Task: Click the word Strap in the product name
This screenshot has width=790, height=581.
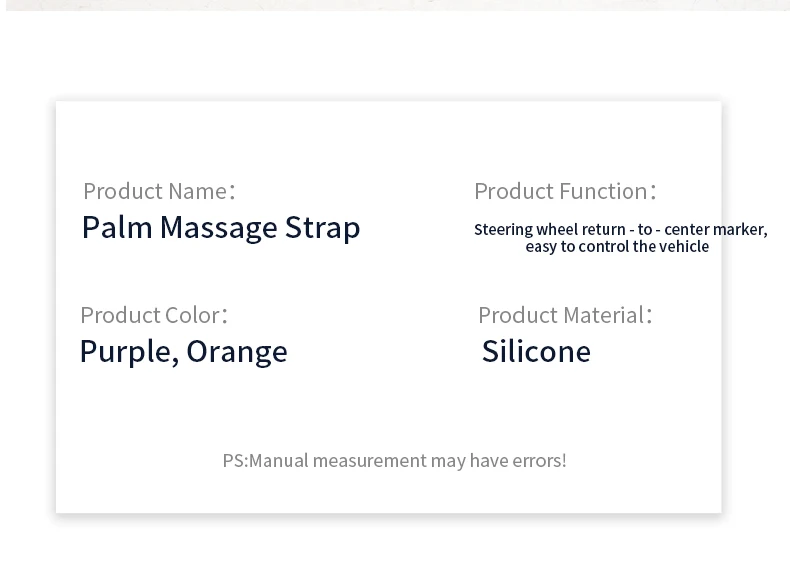Action: pyautogui.click(x=323, y=228)
